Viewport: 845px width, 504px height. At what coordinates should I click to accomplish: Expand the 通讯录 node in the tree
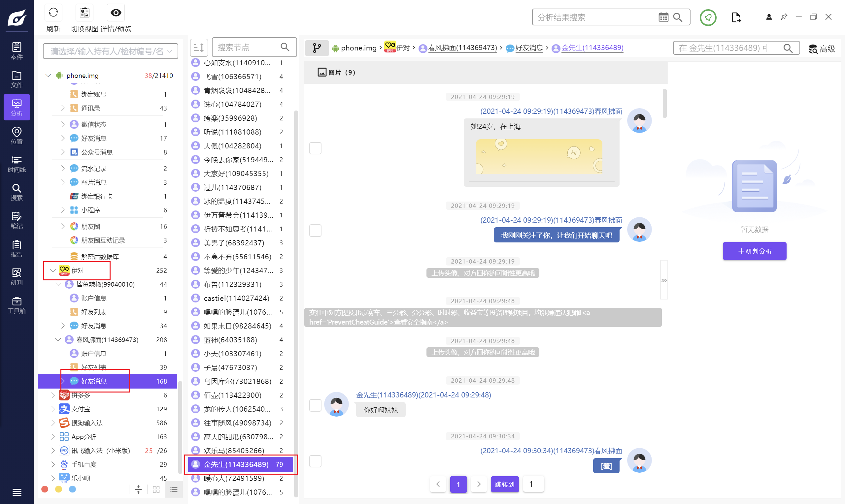click(63, 108)
